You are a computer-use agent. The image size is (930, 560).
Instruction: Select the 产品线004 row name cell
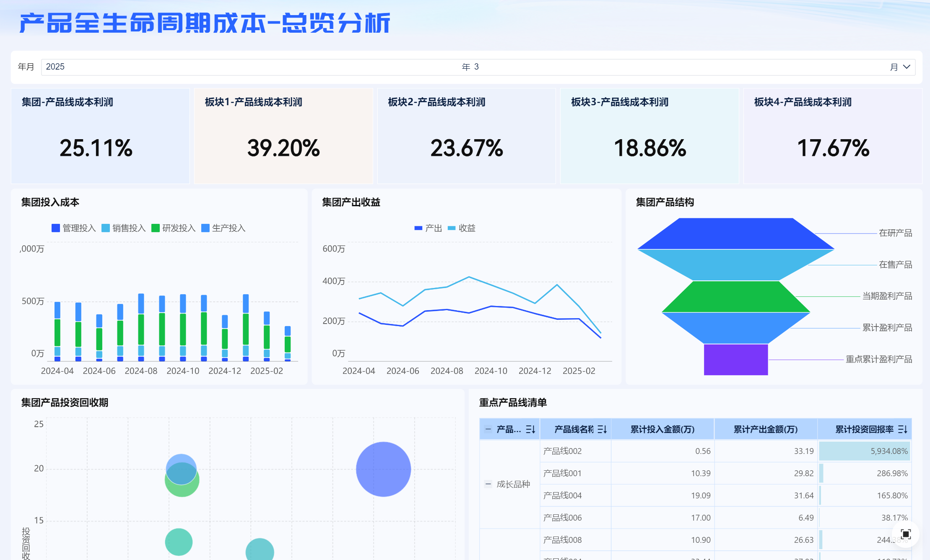[x=575, y=495]
